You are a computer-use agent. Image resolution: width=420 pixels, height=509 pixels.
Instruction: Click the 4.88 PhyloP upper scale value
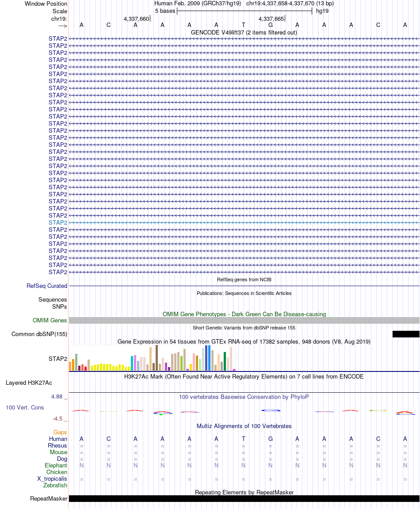57,397
